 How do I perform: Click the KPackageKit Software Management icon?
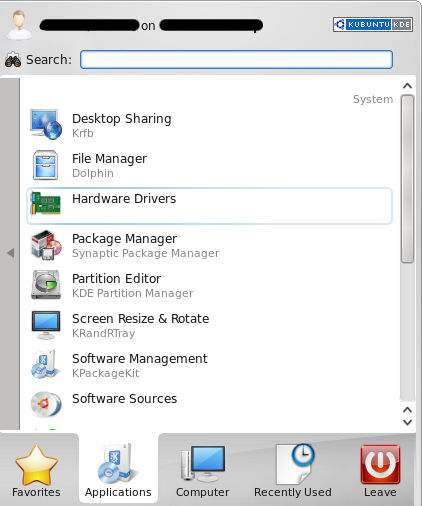46,365
